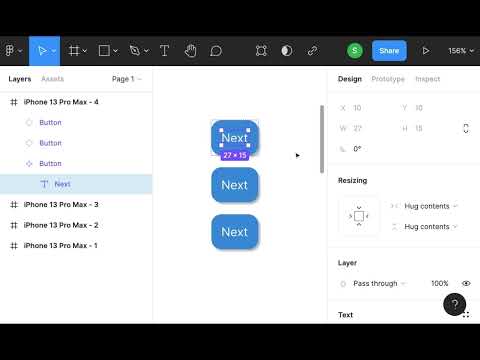Click the blend mode drop icon
Screen dimensions: 480x360
tap(343, 284)
